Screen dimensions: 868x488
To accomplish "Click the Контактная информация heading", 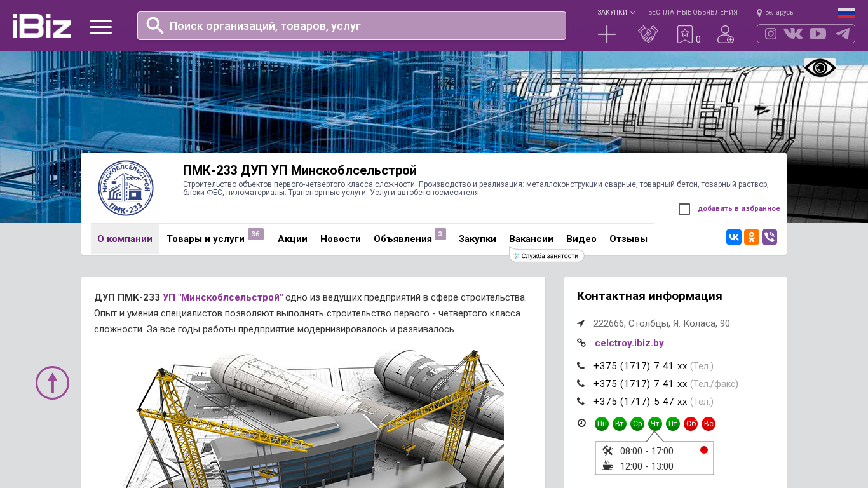I will coord(649,296).
